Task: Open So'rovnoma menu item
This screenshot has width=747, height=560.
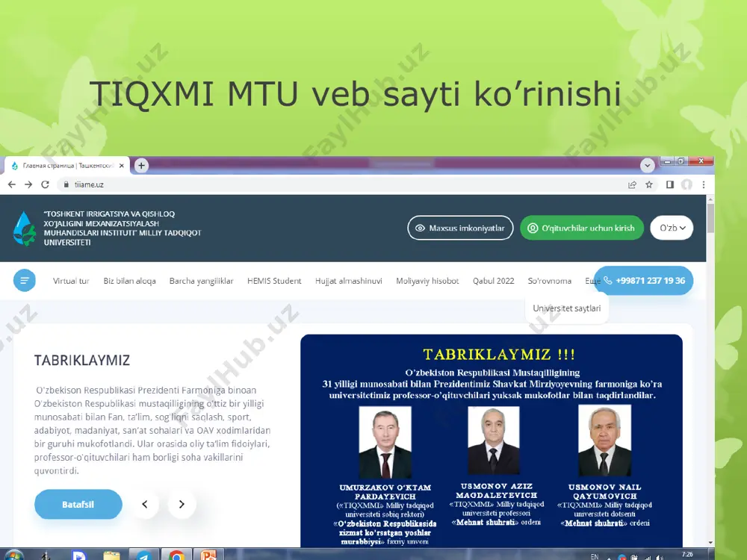Action: pos(549,281)
